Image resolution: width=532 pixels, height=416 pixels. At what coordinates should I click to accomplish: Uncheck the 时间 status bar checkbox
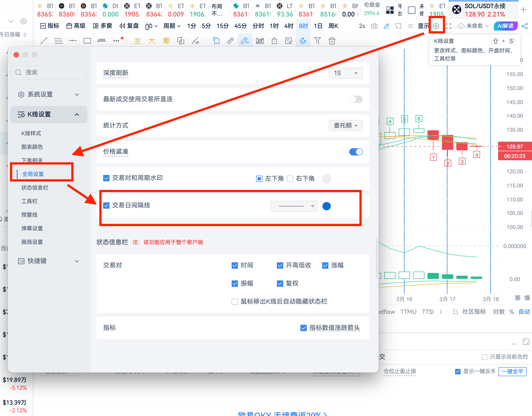[x=235, y=265]
